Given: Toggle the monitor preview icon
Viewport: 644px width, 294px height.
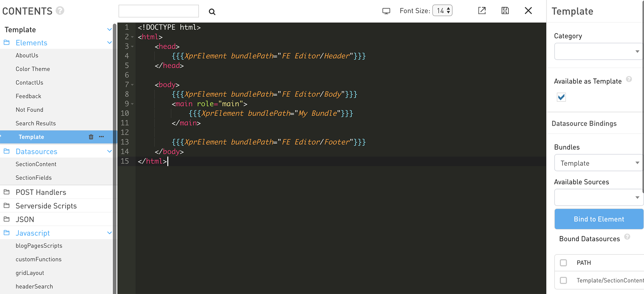Looking at the screenshot, I should coord(386,11).
